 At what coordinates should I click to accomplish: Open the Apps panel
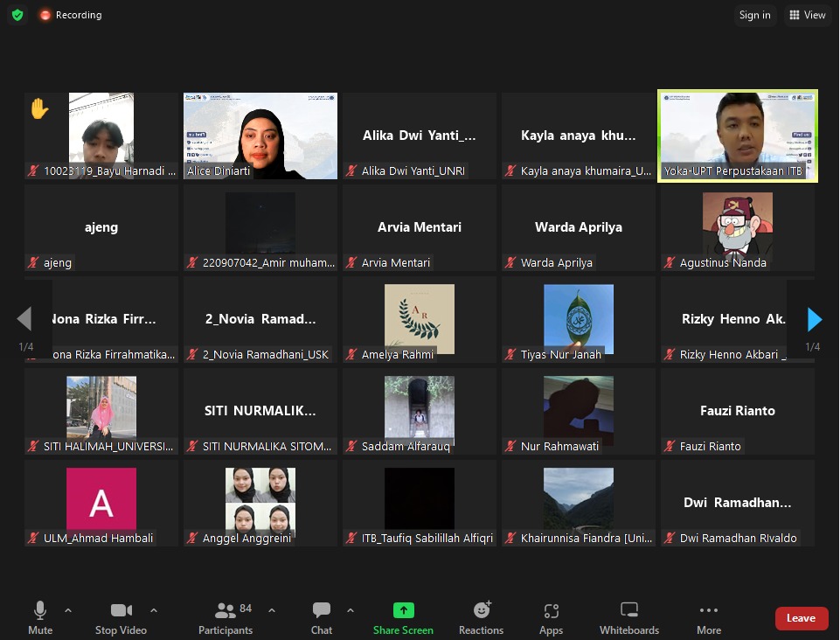point(551,617)
